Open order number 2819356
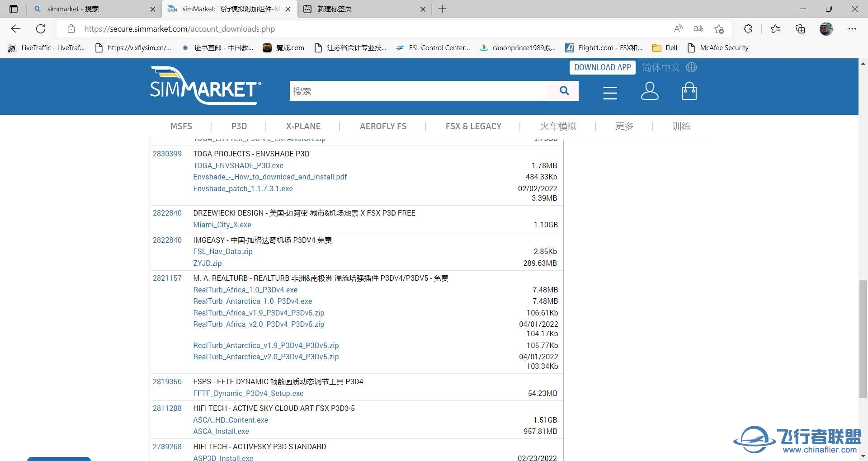This screenshot has height=461, width=868. coord(167,381)
